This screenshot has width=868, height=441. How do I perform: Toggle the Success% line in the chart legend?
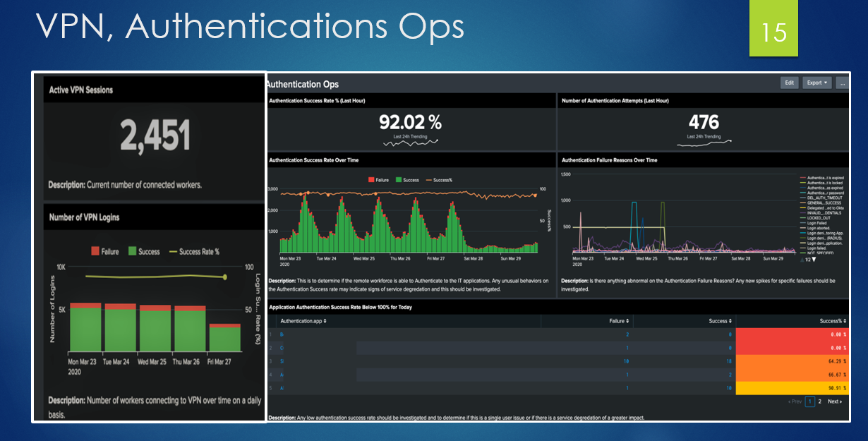click(x=439, y=180)
